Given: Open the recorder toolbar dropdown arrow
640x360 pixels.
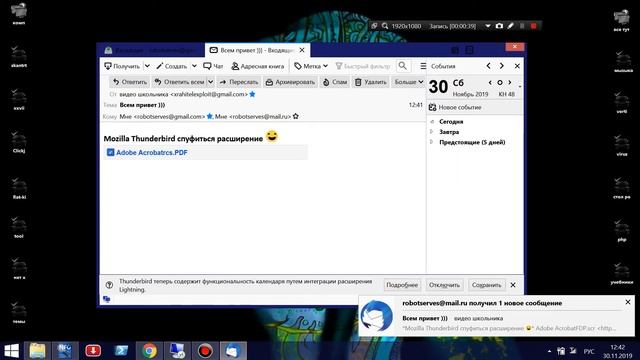Looking at the screenshot, I should click(487, 26).
